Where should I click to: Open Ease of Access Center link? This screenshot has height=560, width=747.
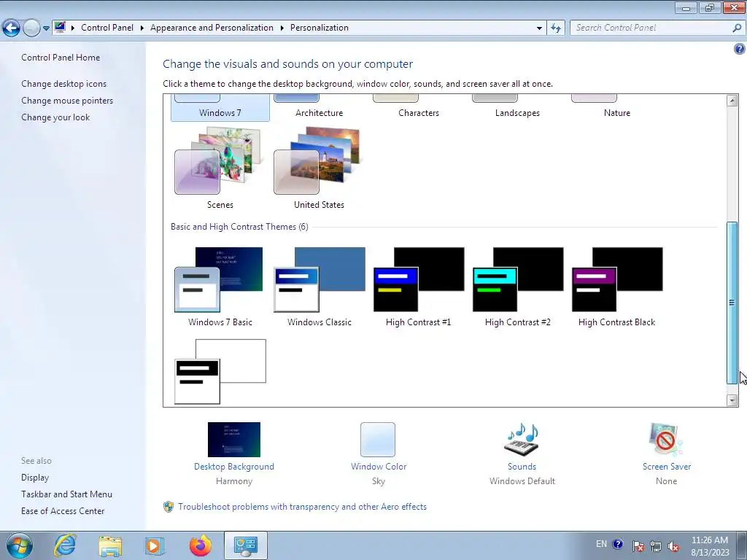tap(63, 511)
